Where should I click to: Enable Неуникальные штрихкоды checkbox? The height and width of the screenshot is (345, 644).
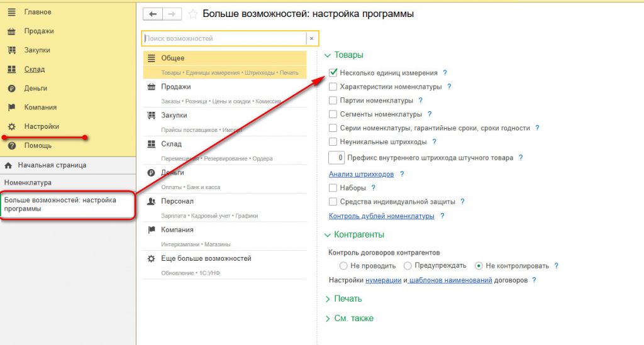click(x=333, y=142)
